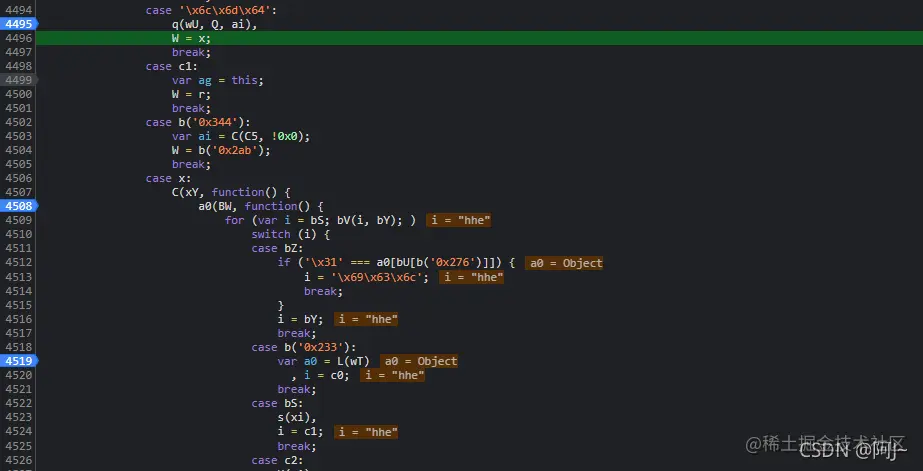Click line number 4511 in the gutter
The height and width of the screenshot is (471, 923).
pyautogui.click(x=19, y=248)
